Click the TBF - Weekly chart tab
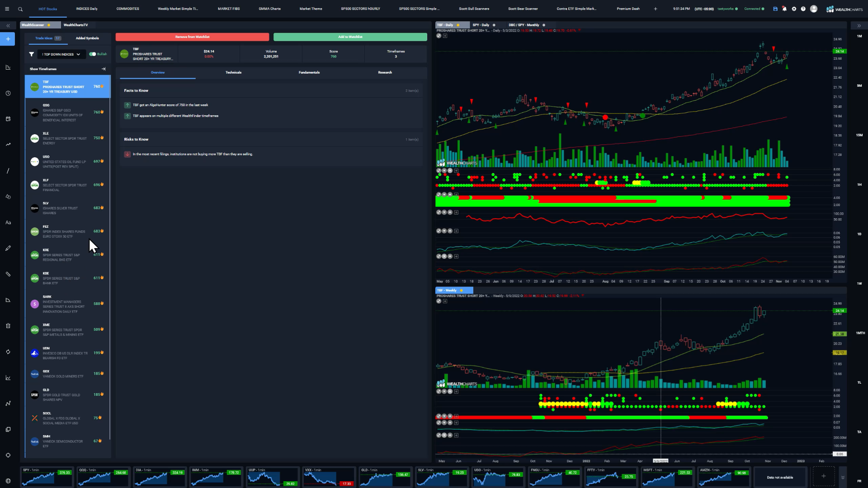868x488 pixels. pos(453,290)
